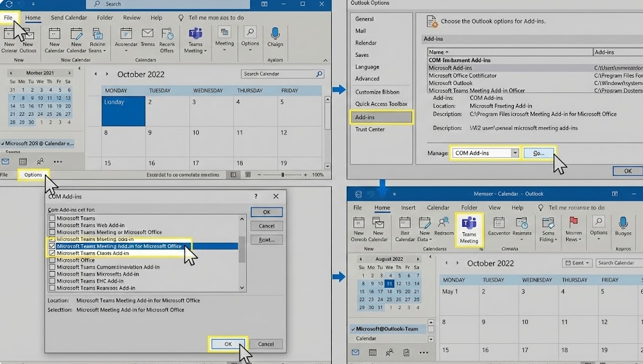Switch to the Send Calendar tab
The width and height of the screenshot is (643, 364).
coord(69,17)
